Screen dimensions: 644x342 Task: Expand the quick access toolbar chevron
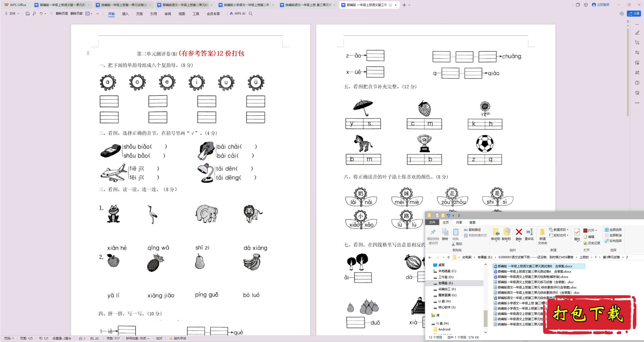pyautogui.click(x=98, y=14)
